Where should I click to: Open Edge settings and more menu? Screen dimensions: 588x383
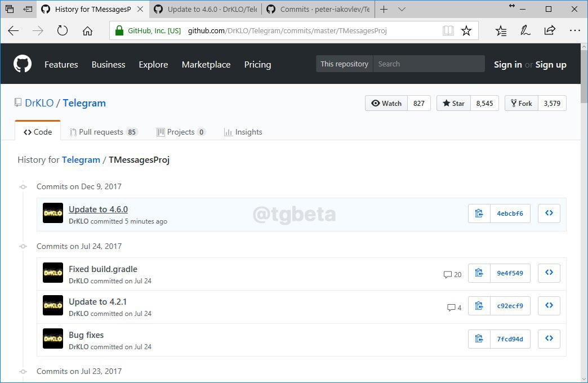click(574, 31)
